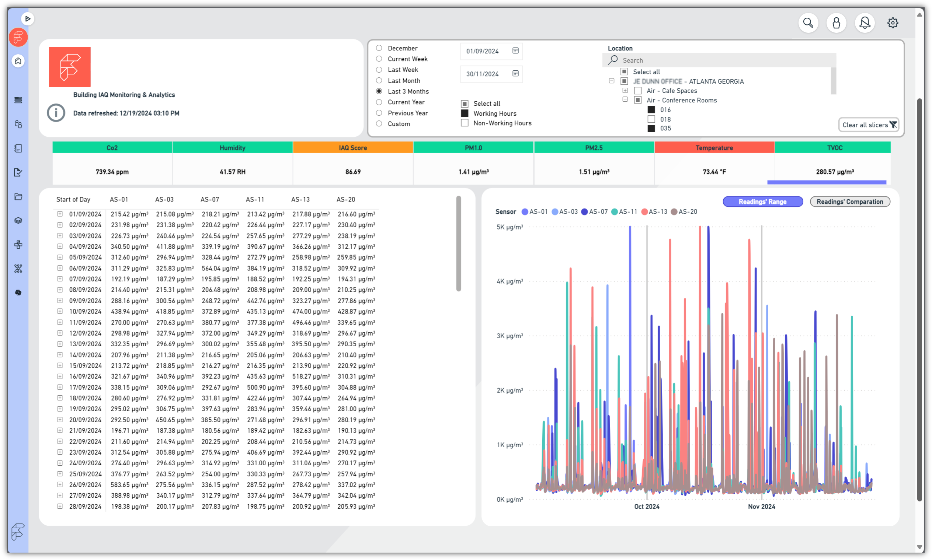Open the stacked list sidebar icon
The width and height of the screenshot is (932, 560).
point(18,100)
